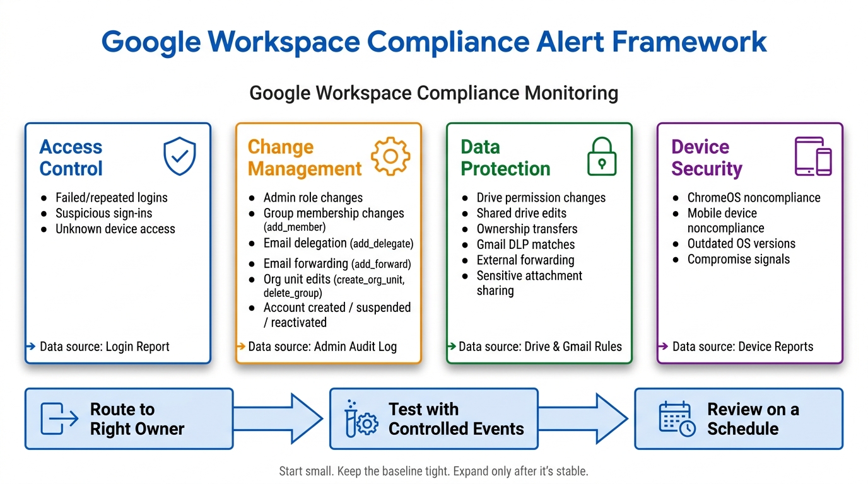Click the Access Control shield checkmark icon
Image resolution: width=868 pixels, height=484 pixels.
tap(180, 157)
